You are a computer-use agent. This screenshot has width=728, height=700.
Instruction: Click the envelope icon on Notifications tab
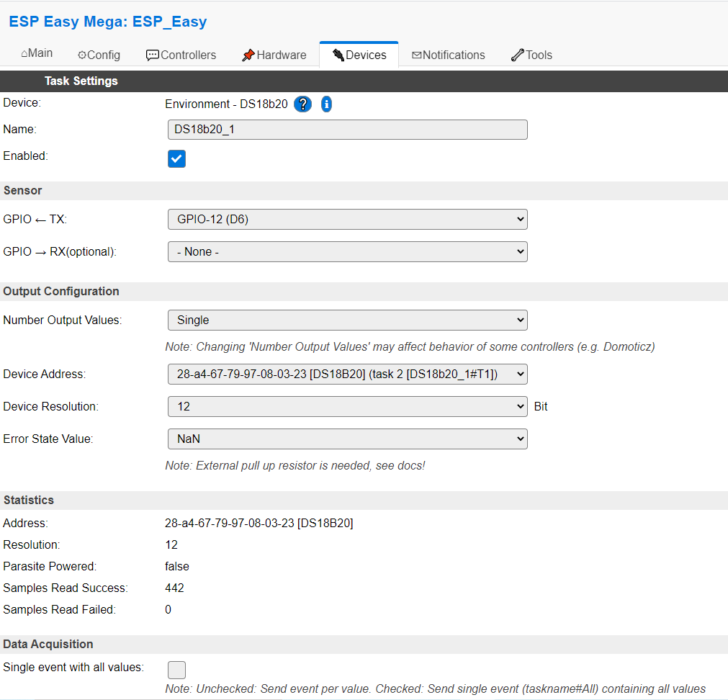coord(416,55)
